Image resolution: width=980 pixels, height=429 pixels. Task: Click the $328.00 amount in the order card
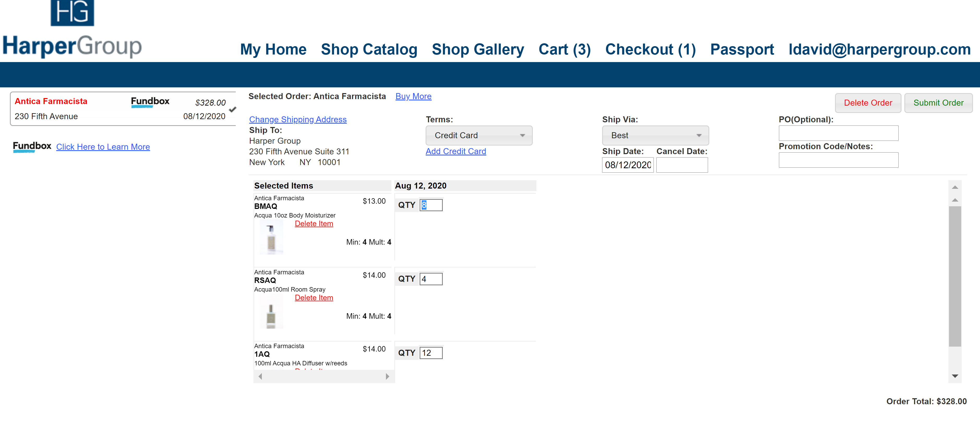tap(210, 103)
